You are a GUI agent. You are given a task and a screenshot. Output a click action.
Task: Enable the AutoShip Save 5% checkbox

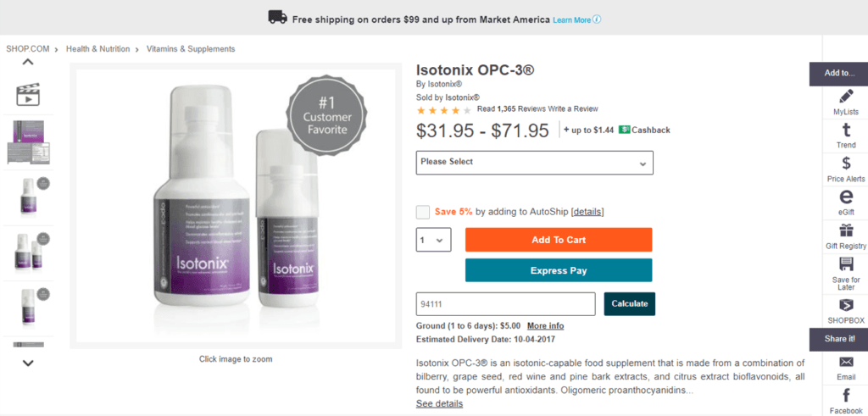coord(423,212)
